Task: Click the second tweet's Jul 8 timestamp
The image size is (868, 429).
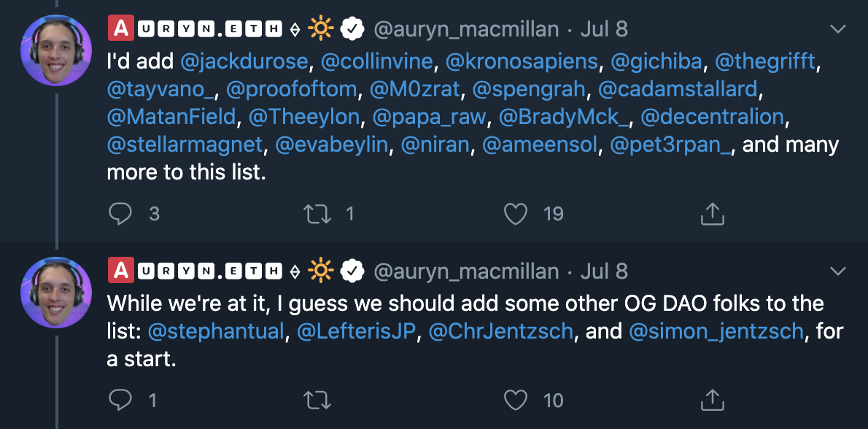Action: 603,271
